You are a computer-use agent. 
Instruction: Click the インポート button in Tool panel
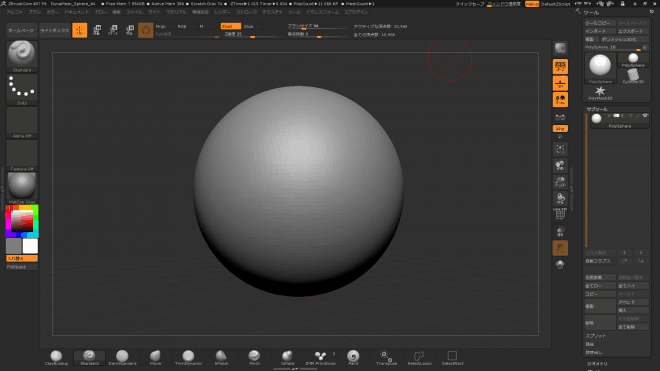coord(600,31)
